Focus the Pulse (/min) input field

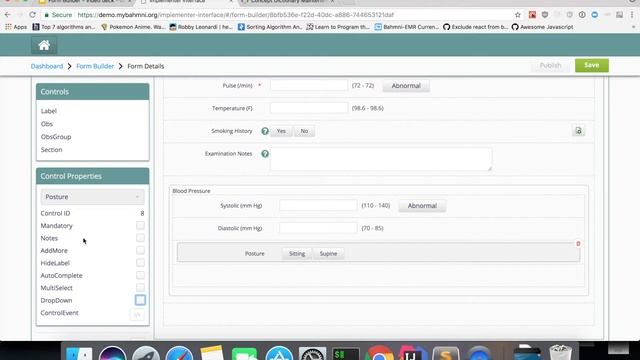[x=309, y=85]
